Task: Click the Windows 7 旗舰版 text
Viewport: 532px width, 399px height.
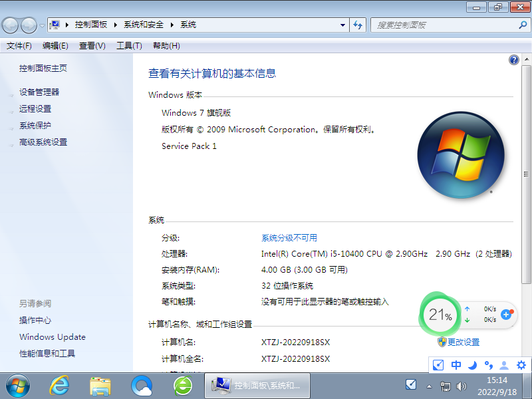Action: 196,112
